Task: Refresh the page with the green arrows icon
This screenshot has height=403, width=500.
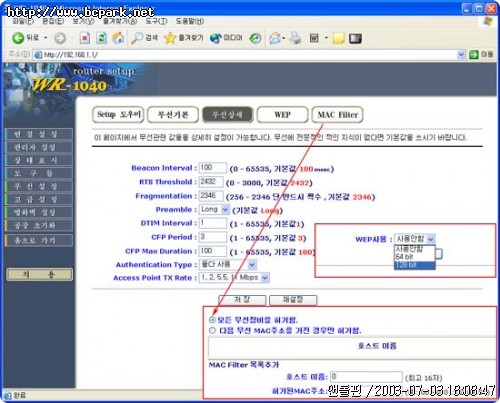Action: (101, 38)
